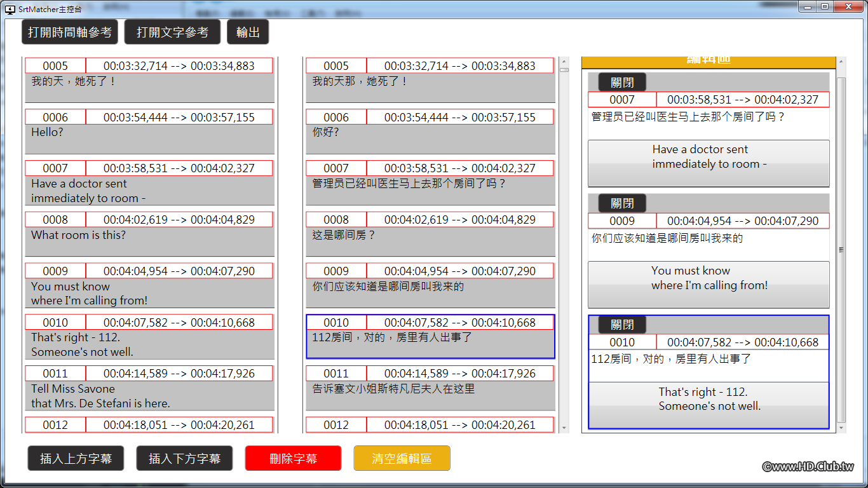
Task: Click editor index field 0009
Action: [x=622, y=220]
